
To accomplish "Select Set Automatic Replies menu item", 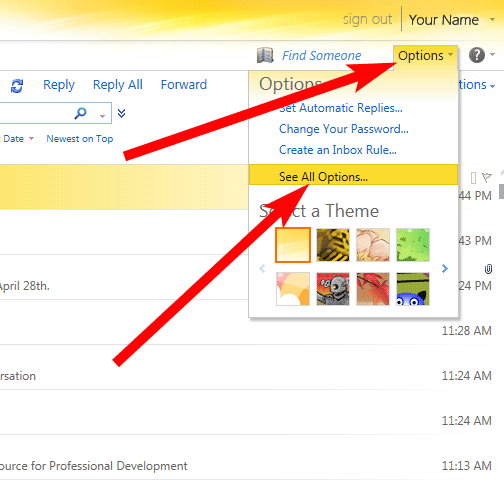I will pos(341,108).
